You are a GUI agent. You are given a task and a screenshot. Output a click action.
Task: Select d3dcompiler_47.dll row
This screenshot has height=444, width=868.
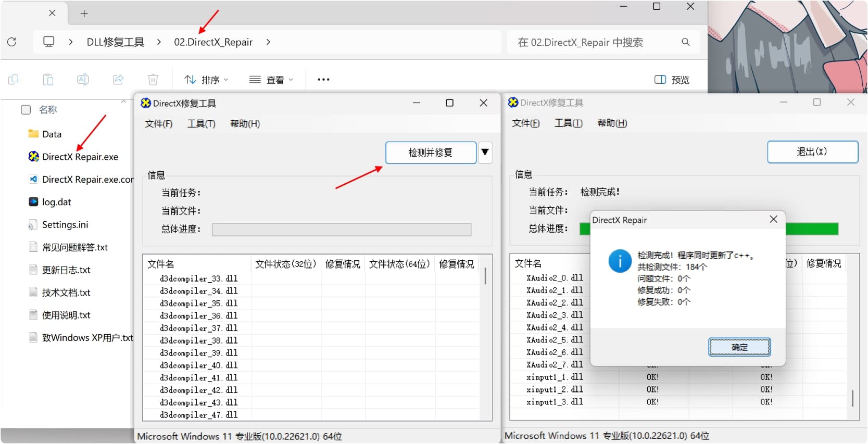pos(311,415)
